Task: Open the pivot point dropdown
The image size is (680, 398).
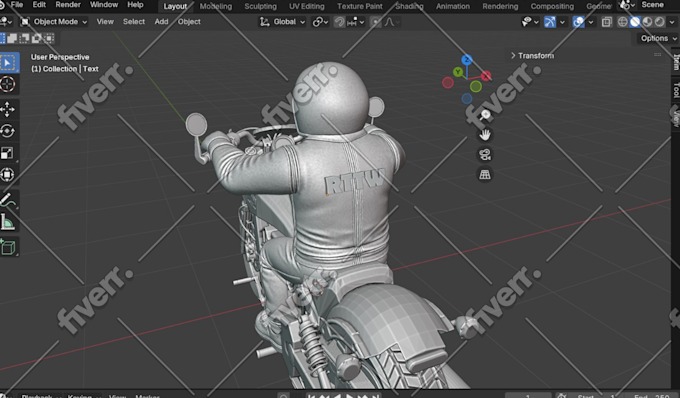Action: [320, 22]
